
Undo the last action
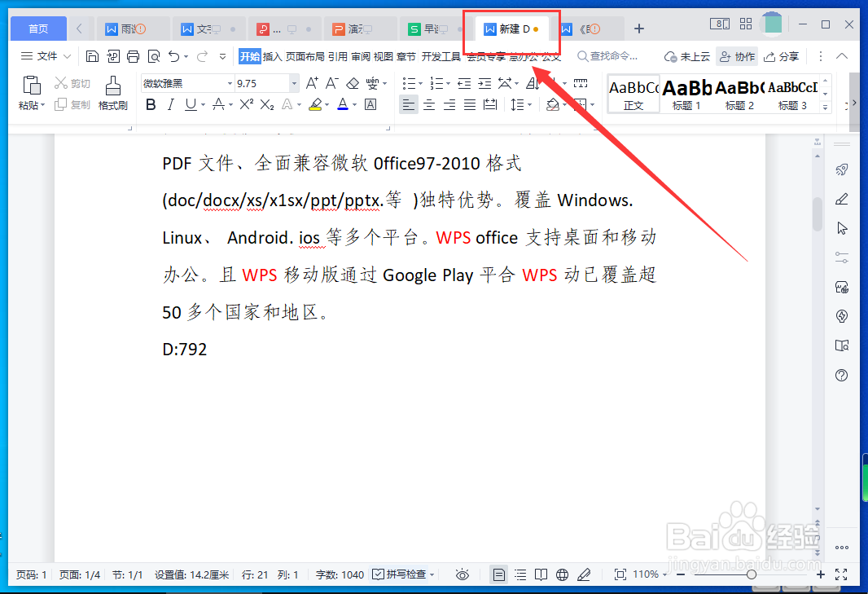174,56
